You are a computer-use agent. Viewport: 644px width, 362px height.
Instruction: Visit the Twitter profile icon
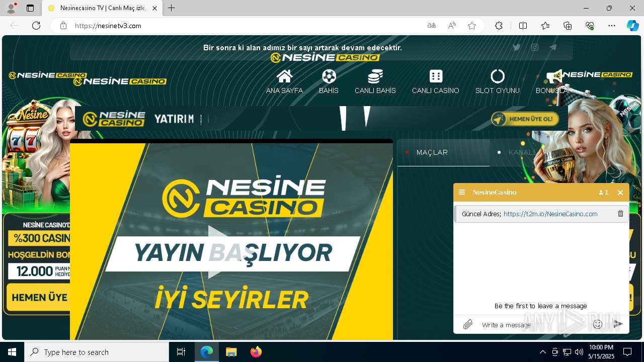point(516,47)
